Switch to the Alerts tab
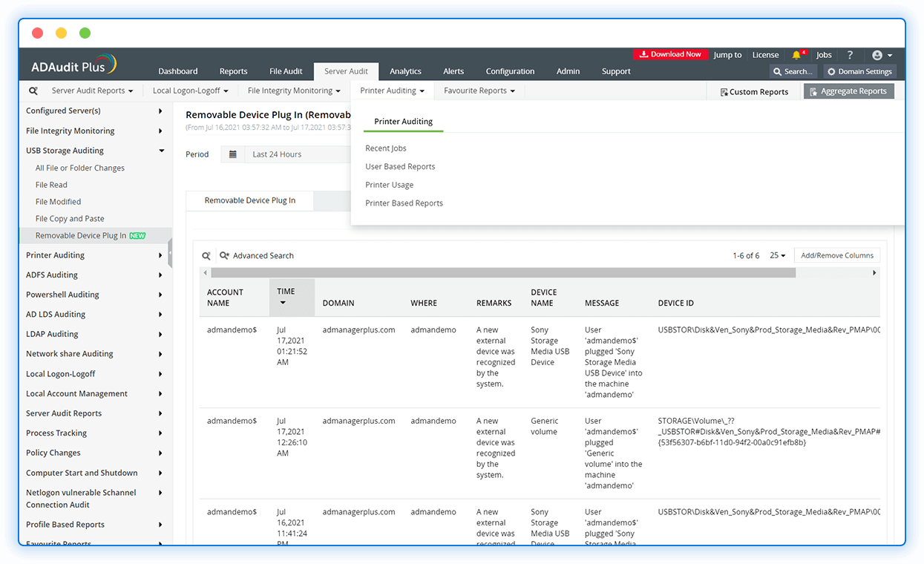The width and height of the screenshot is (924, 564). coord(453,71)
